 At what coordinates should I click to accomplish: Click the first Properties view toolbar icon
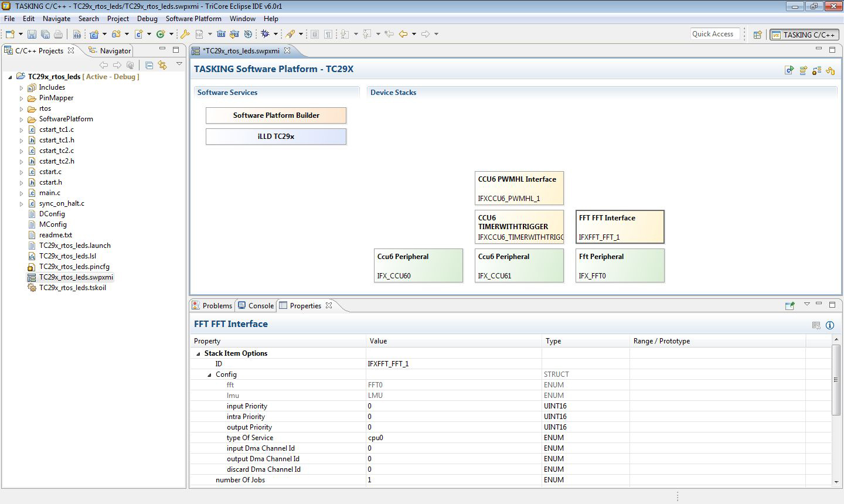click(x=789, y=305)
